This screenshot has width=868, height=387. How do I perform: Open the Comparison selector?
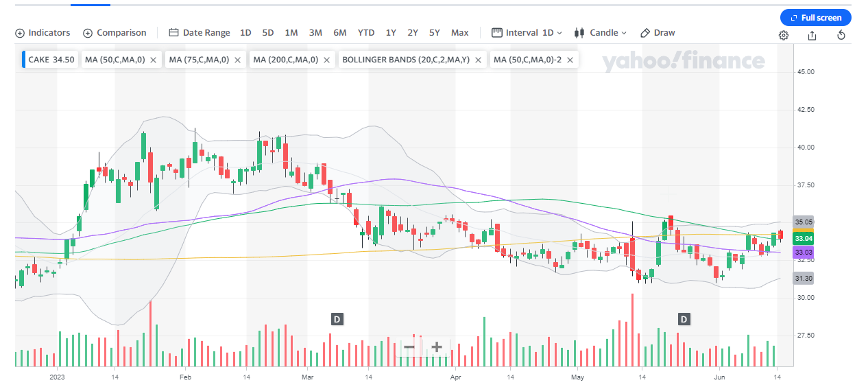(114, 33)
